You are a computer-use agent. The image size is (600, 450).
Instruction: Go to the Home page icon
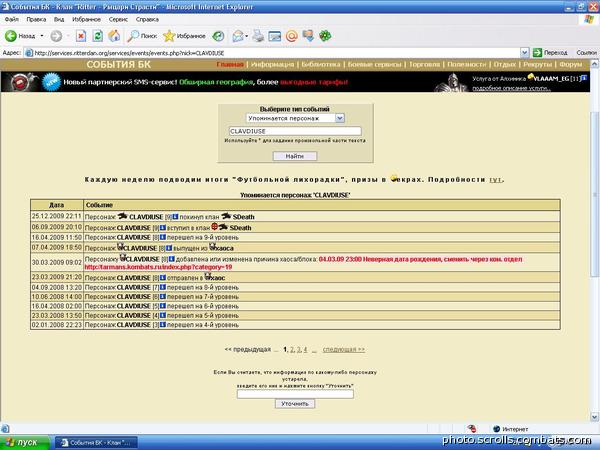[114, 36]
